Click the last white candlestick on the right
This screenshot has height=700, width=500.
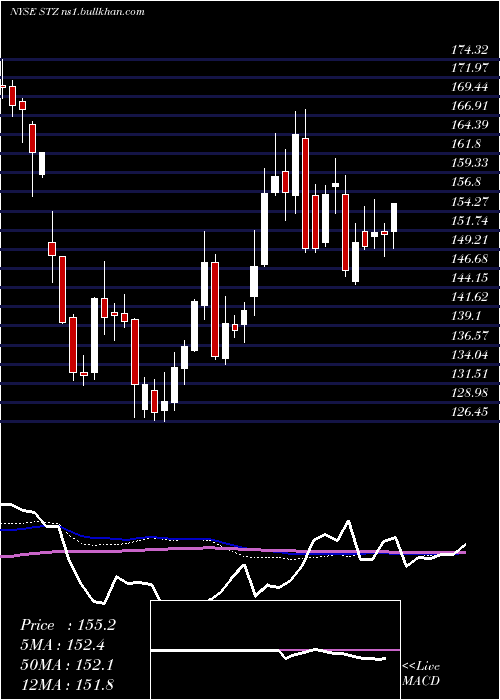pos(394,217)
